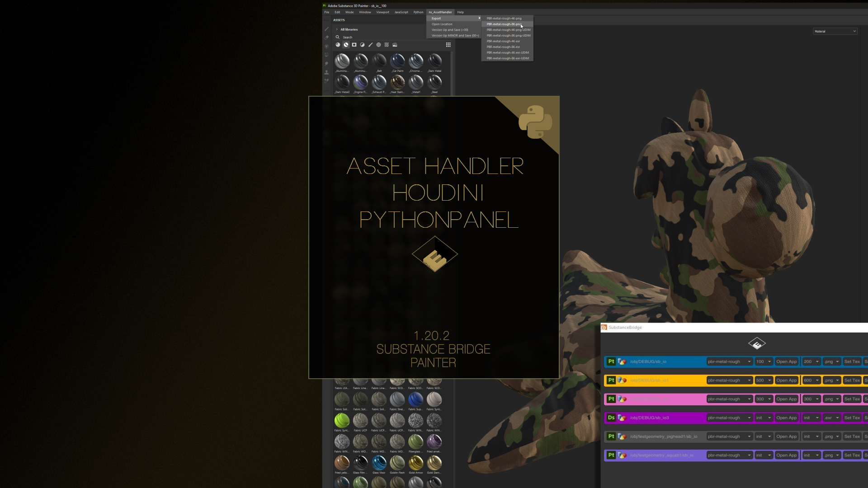Viewport: 868px width, 488px height.
Task: Toggle the smart masks filter icon
Action: pos(355,45)
